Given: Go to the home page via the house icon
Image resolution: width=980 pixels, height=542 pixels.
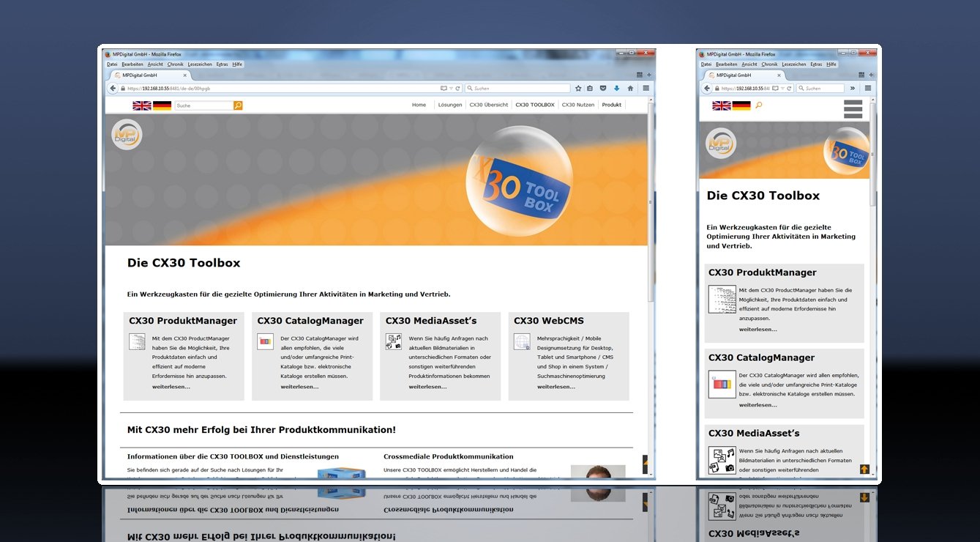Looking at the screenshot, I should 630,88.
